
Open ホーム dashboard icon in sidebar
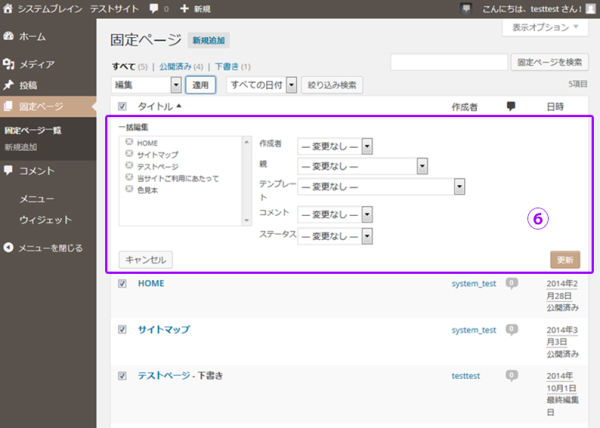(9, 36)
